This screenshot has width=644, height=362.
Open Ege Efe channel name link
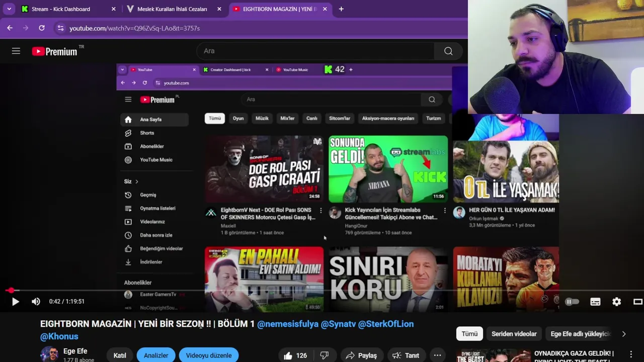75,351
